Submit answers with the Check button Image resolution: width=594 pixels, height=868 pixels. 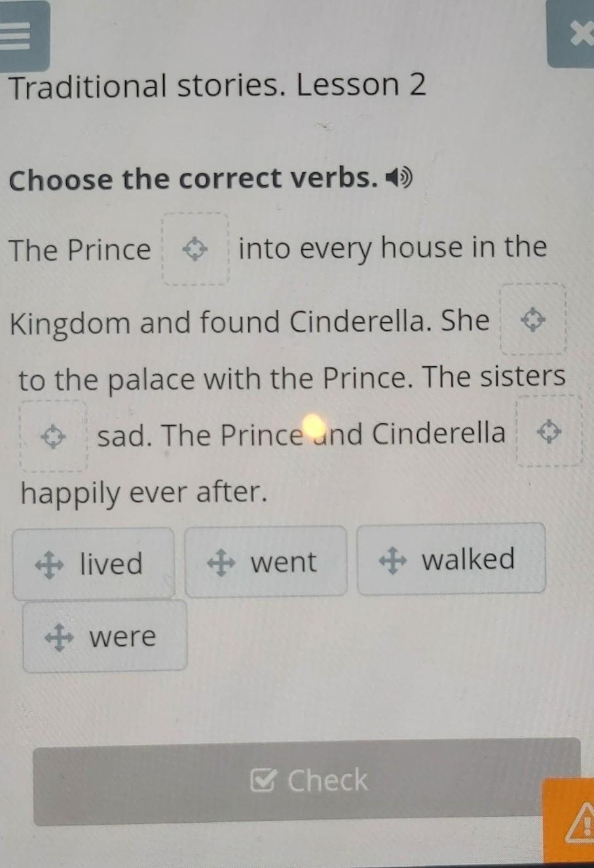pos(306,781)
